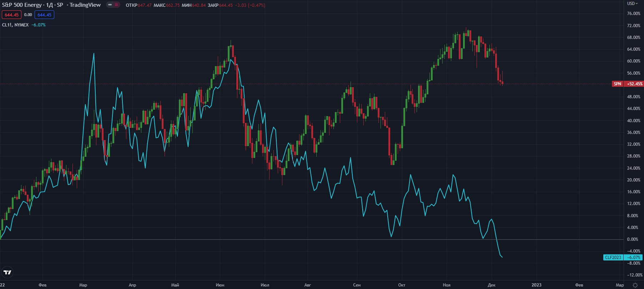Click the Апр label on time axis

click(132, 285)
